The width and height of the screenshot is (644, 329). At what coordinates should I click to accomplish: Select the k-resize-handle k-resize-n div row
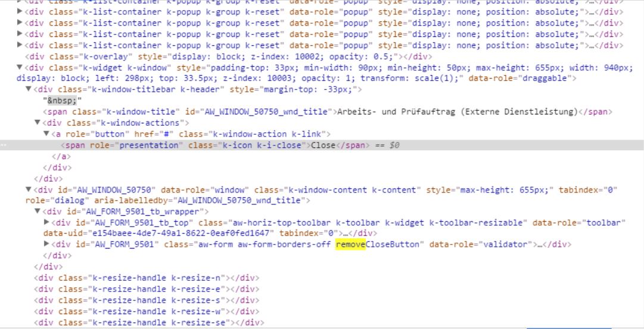[x=147, y=278]
